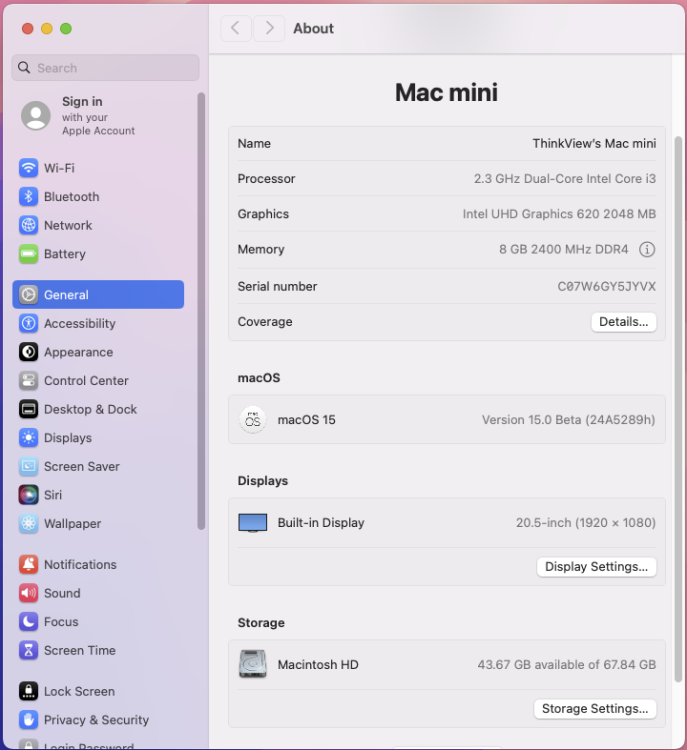The image size is (687, 750).
Task: Go back with the left chevron button
Action: point(236,28)
